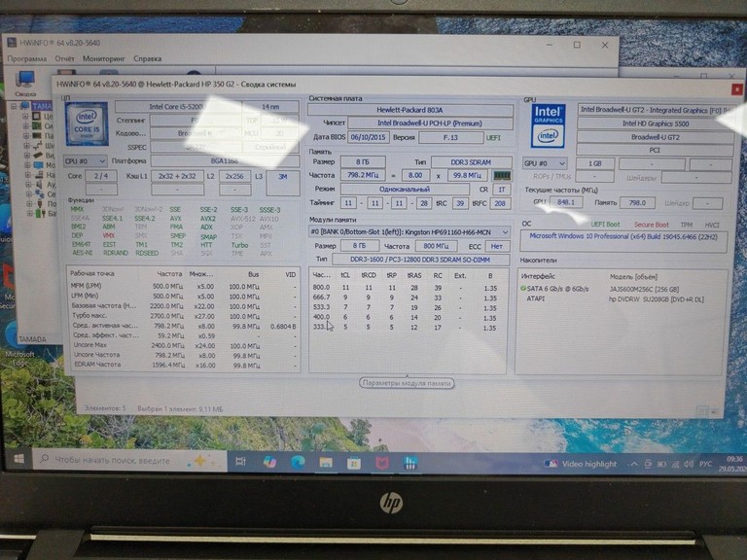Expand the 'Це' tree node
Image resolution: width=747 pixels, height=560 pixels.
[x=25, y=117]
